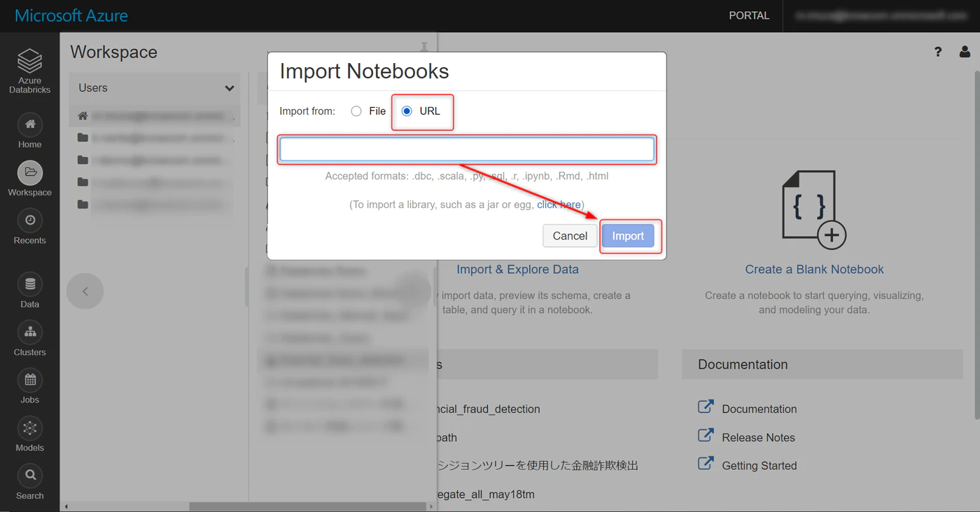Click the external link icon beside Getting Started

pyautogui.click(x=706, y=464)
